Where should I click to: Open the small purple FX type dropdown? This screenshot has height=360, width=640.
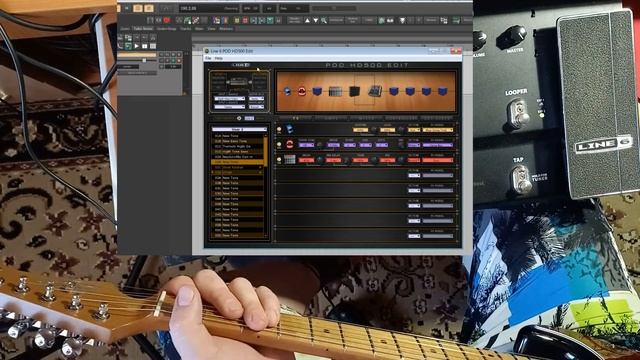tap(413, 145)
